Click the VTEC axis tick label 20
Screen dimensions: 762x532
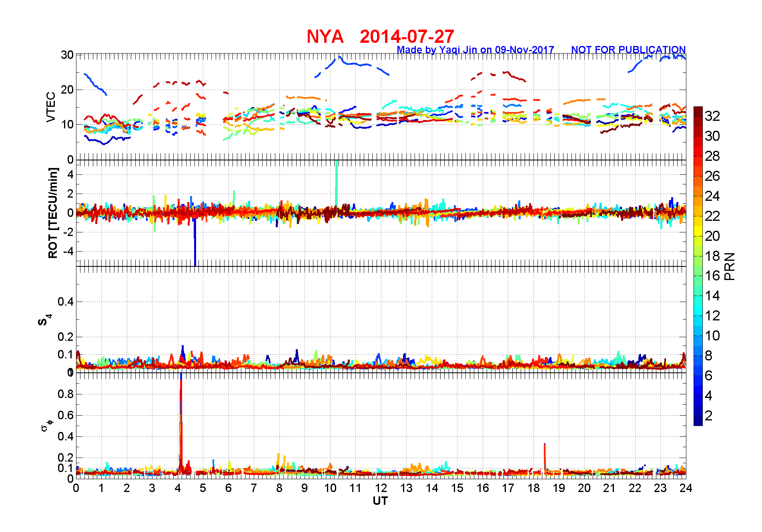(67, 90)
